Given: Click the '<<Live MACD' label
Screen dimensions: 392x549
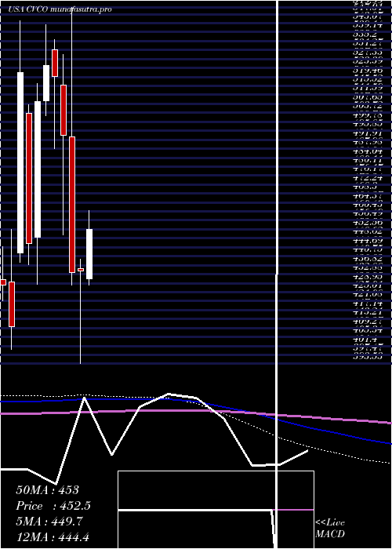Looking at the screenshot, I should pos(330,529).
